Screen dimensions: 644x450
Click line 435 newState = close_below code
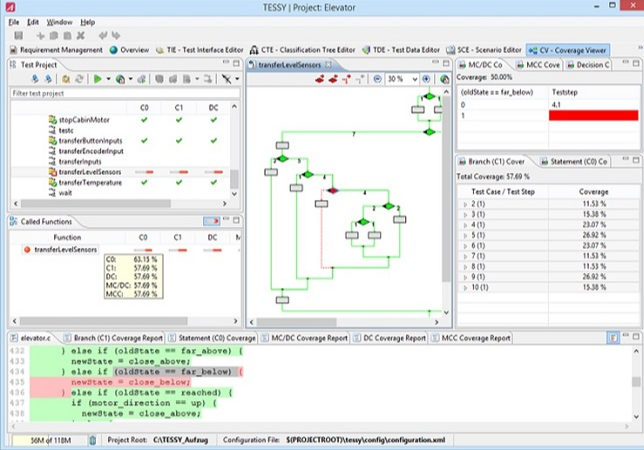tap(131, 382)
